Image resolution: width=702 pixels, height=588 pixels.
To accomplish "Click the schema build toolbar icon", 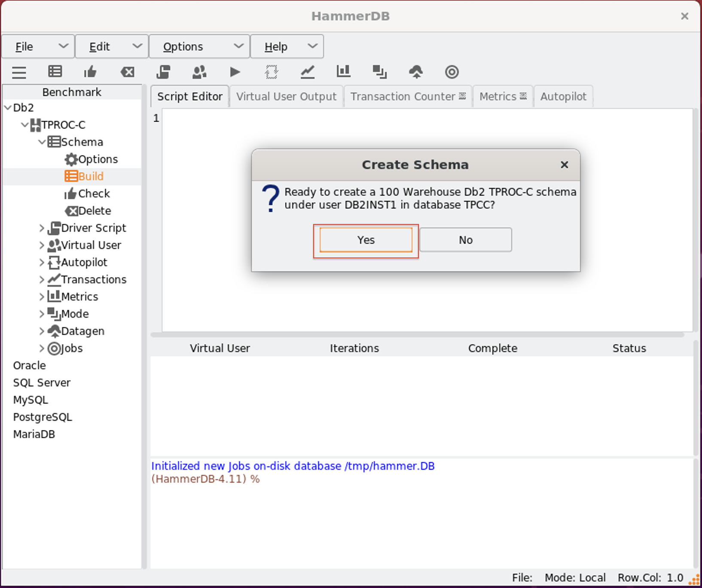I will click(x=55, y=72).
